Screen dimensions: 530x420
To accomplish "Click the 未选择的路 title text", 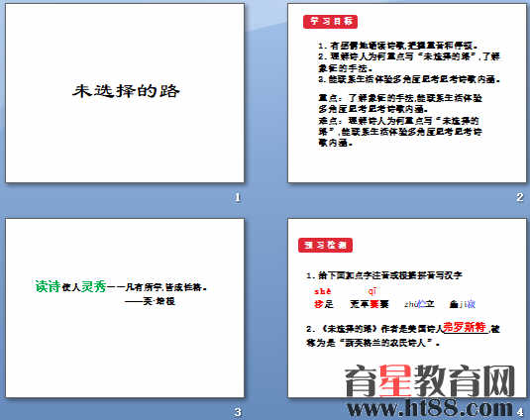I will pos(126,91).
